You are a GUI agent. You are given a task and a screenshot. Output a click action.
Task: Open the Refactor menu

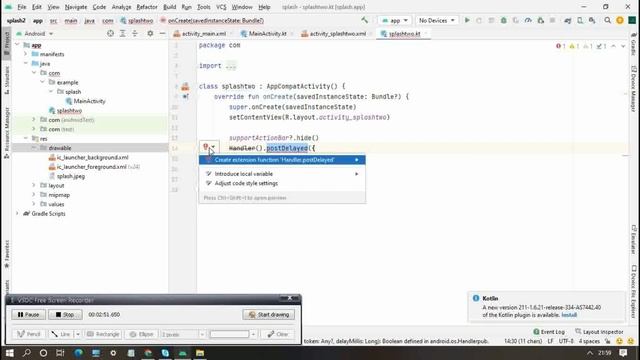coord(147,7)
